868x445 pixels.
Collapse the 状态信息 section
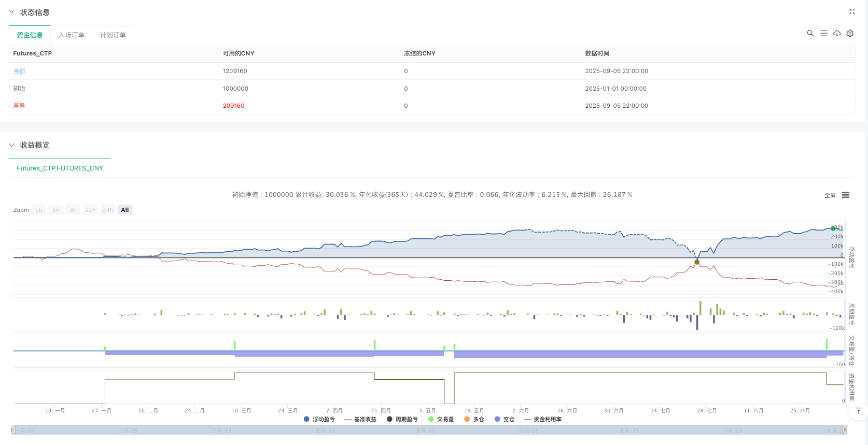point(11,12)
